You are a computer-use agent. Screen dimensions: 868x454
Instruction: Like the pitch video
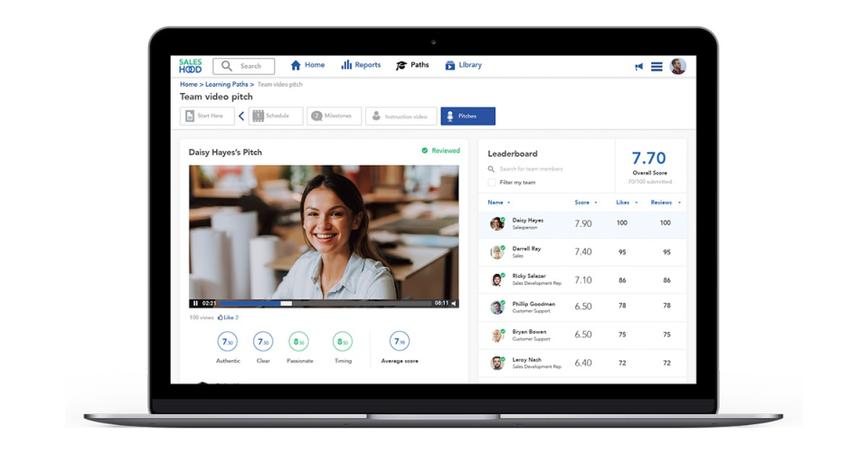click(228, 317)
